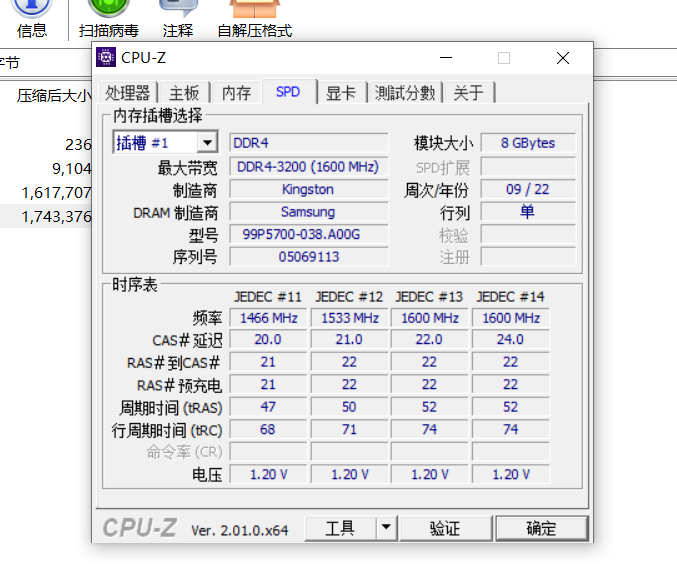Open the 处理器 tab
Viewport: 677px width, 582px height.
(127, 93)
